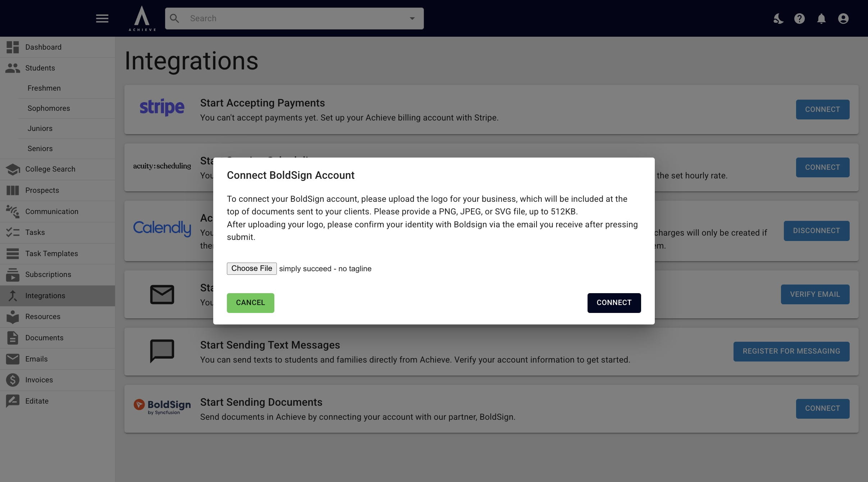Toggle dark mode moon icon

click(x=778, y=18)
